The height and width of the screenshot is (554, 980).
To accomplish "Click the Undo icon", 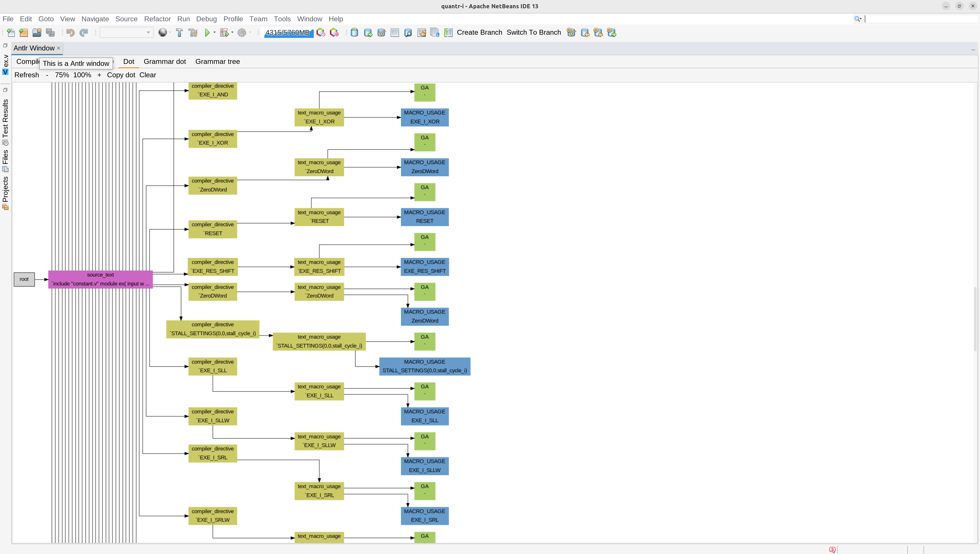I will (70, 33).
